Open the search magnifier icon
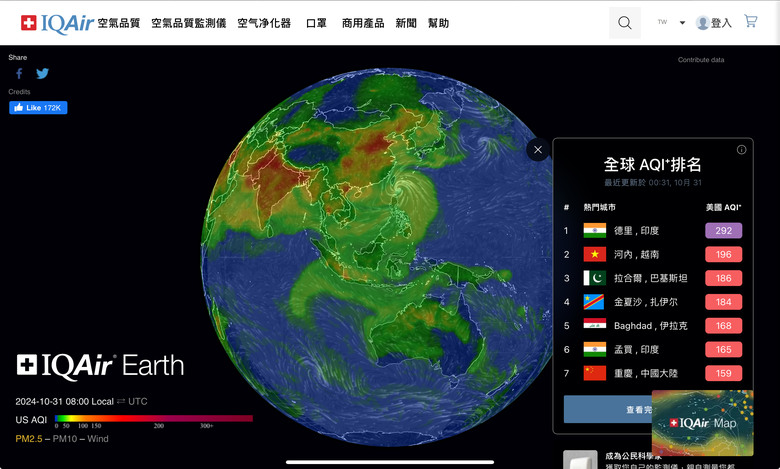 (625, 23)
